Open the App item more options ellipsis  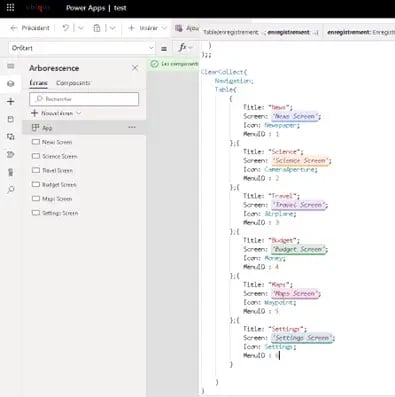pyautogui.click(x=132, y=127)
